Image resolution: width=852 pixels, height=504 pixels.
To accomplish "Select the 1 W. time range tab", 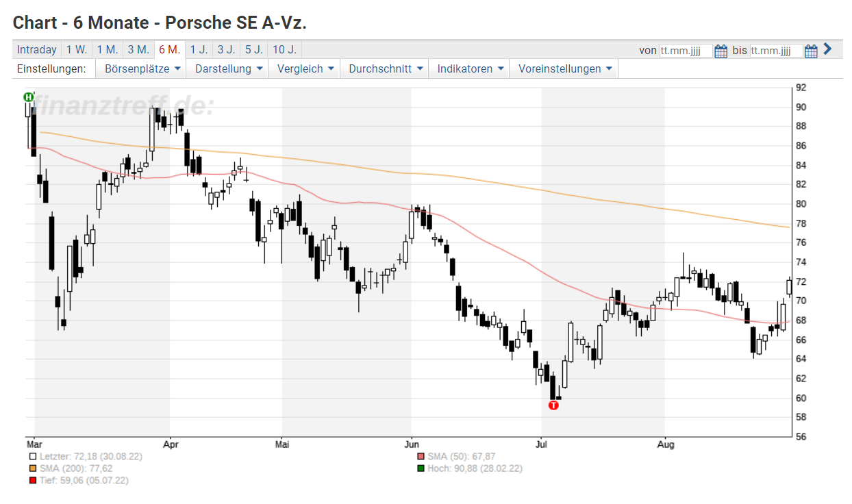I will click(x=76, y=49).
